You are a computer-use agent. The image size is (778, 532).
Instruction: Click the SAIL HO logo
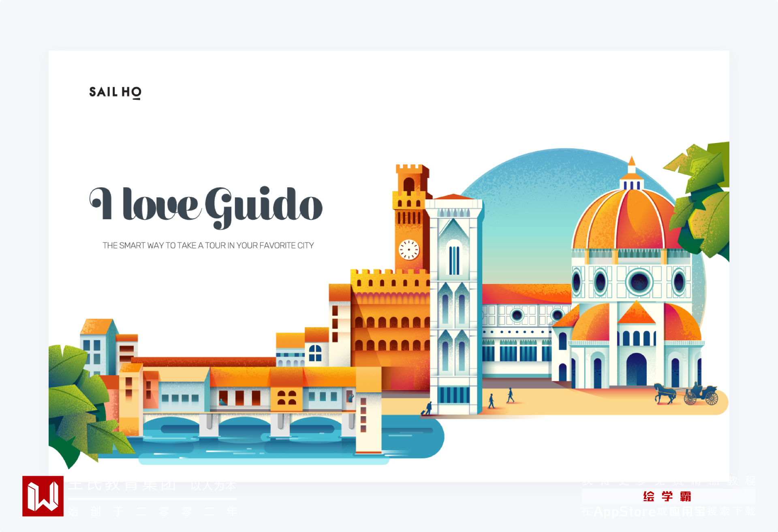point(115,92)
